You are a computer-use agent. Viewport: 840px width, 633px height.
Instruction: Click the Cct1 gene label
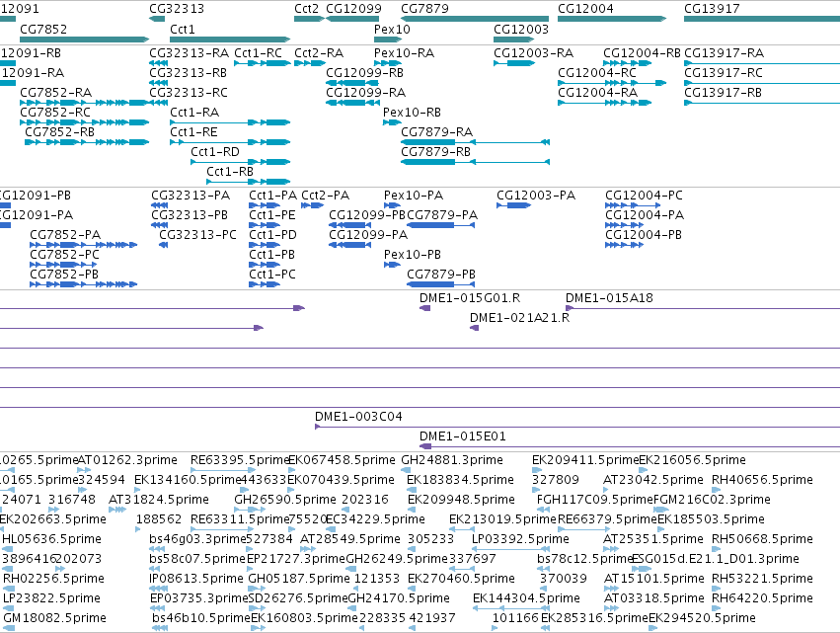(x=183, y=29)
